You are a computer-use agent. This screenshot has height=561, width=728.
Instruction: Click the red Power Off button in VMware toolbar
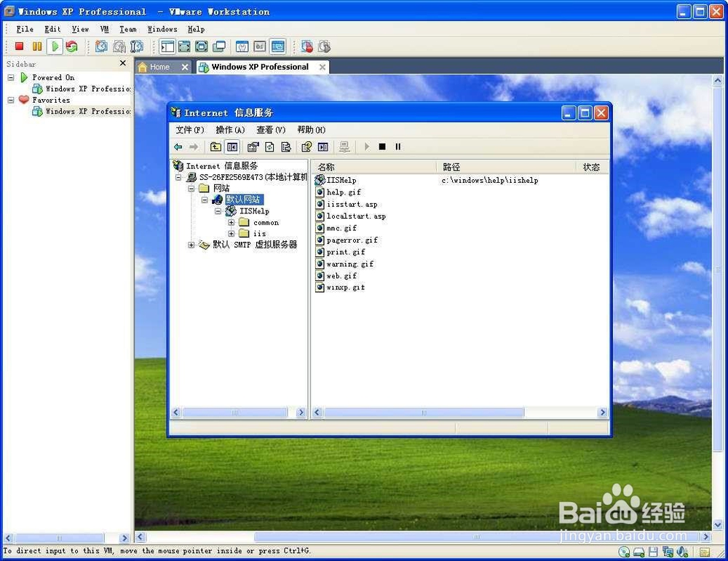(x=19, y=46)
